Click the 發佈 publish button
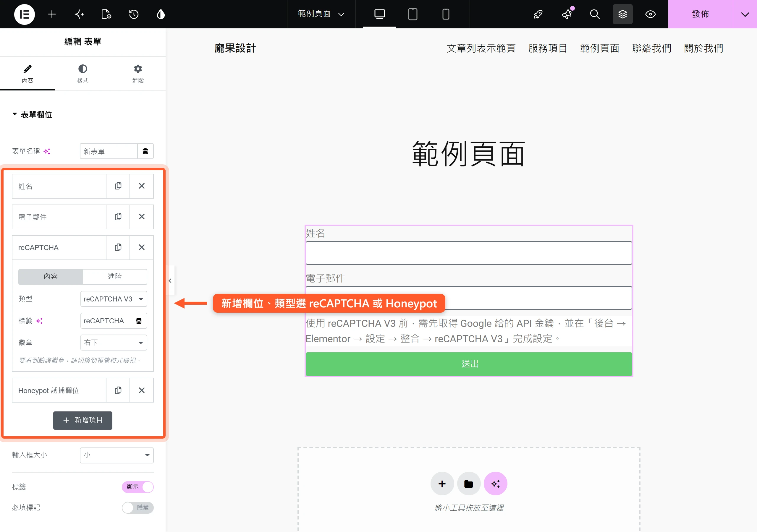Image resolution: width=757 pixels, height=532 pixels. pos(700,14)
